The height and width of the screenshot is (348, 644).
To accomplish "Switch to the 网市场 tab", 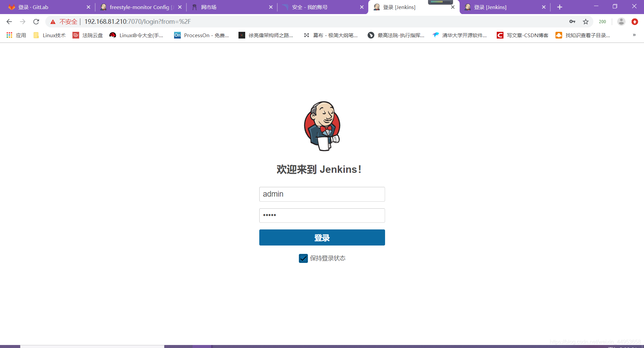I will click(232, 7).
